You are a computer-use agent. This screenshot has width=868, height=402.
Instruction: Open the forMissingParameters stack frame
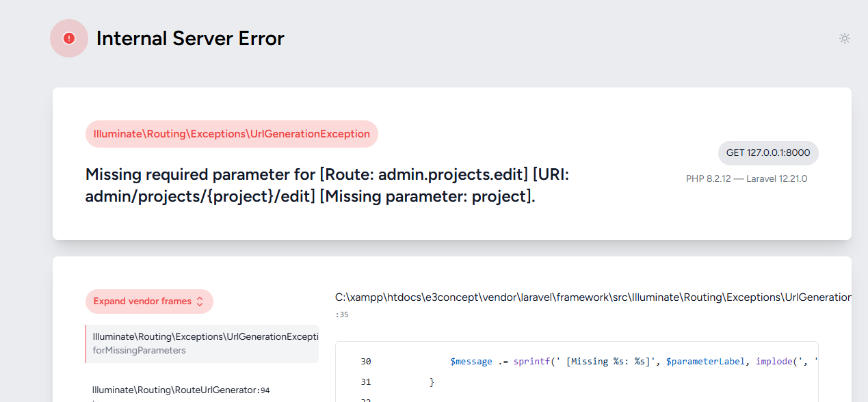[139, 350]
